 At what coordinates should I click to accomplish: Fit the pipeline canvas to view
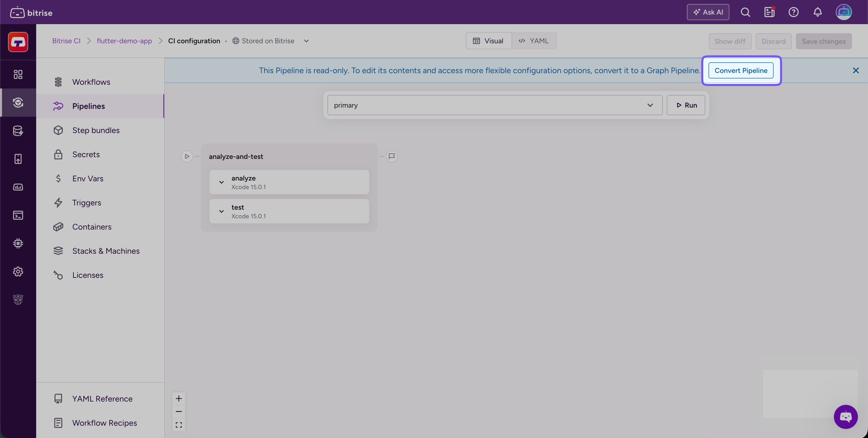click(179, 425)
